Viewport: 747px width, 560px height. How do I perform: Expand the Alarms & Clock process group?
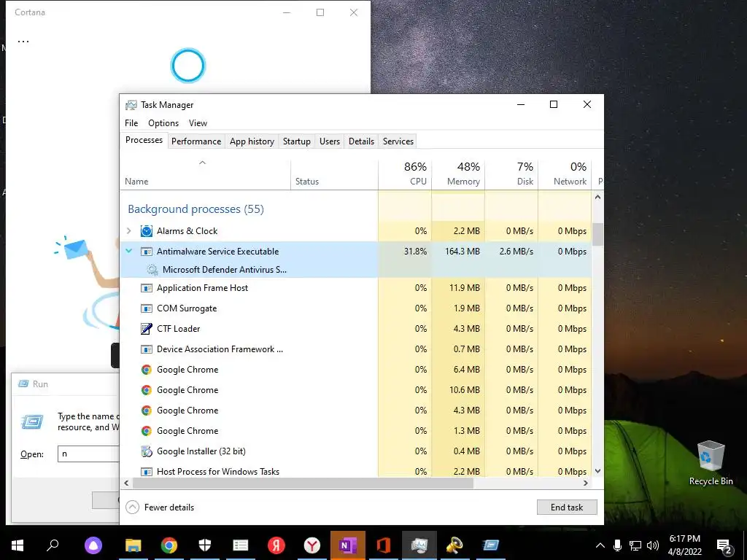coord(128,231)
